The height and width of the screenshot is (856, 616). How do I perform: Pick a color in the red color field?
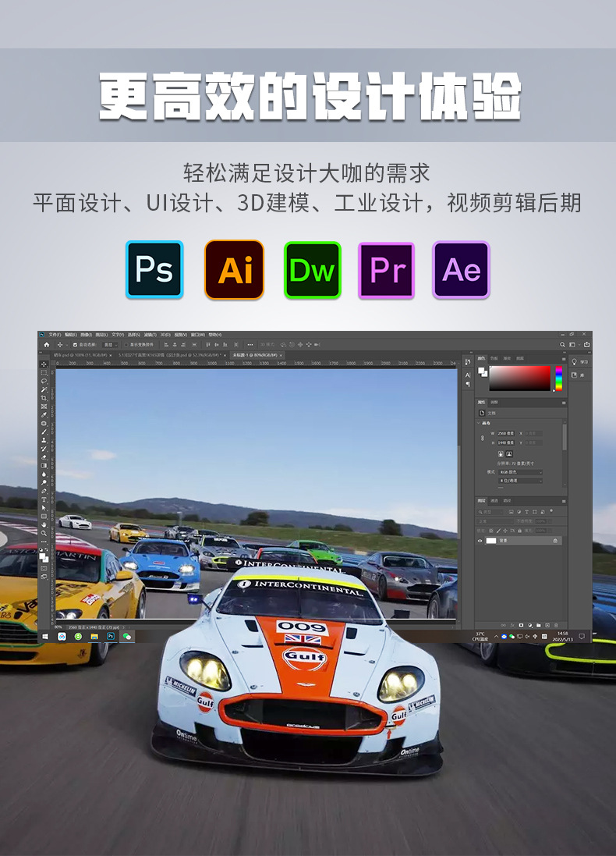point(520,378)
